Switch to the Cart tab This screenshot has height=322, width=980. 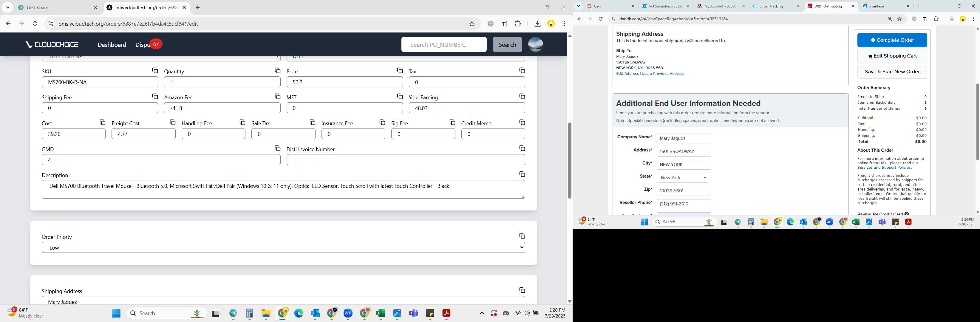610,6
